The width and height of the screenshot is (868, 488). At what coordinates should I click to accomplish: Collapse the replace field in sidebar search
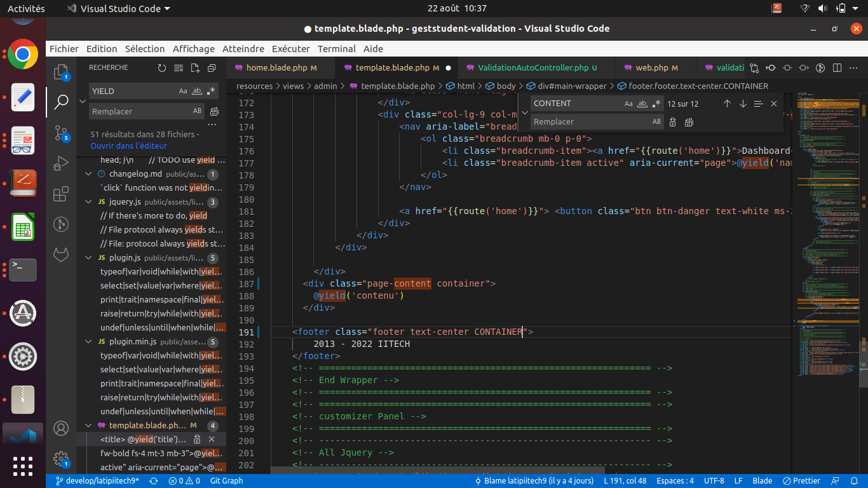(x=83, y=101)
